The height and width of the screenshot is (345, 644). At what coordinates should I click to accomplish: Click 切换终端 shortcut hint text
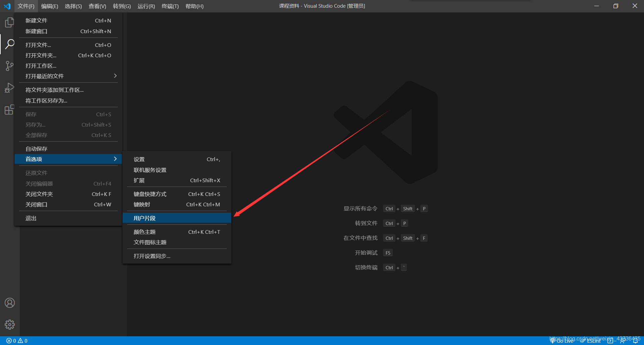[366, 267]
